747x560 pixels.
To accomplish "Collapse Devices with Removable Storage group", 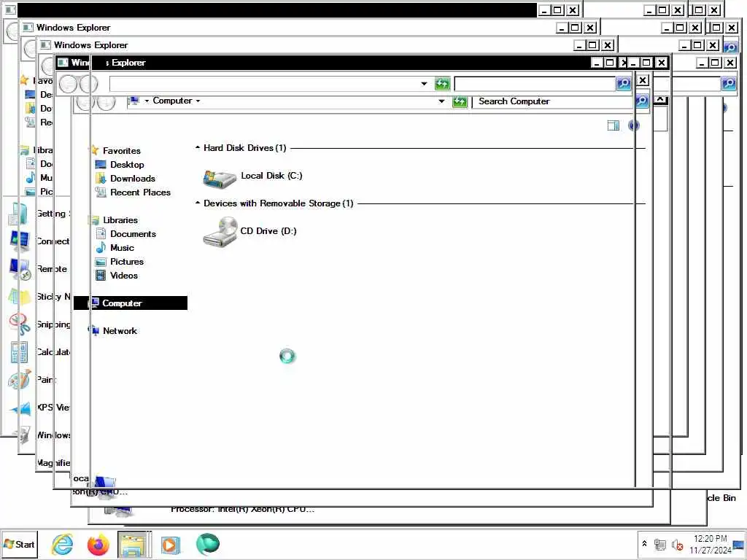I will point(198,203).
